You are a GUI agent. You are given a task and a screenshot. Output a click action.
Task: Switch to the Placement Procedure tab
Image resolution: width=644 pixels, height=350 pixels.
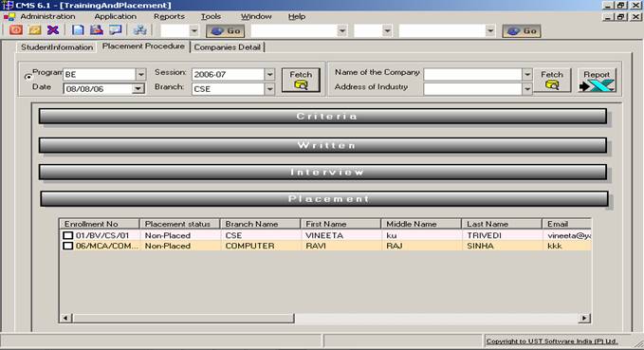pyautogui.click(x=143, y=46)
